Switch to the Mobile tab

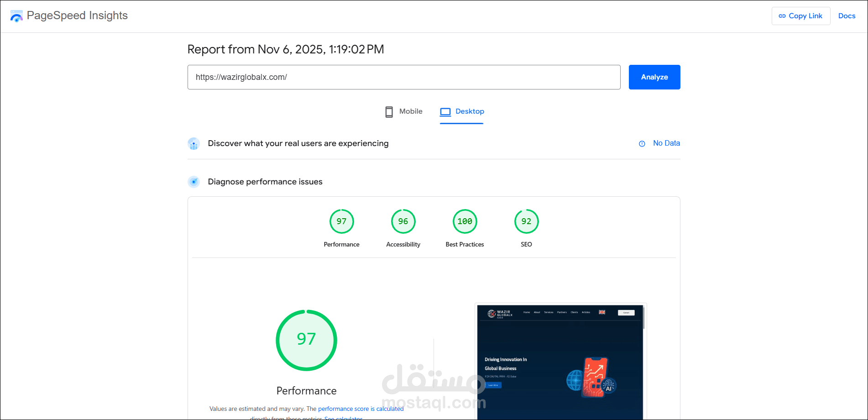point(410,111)
